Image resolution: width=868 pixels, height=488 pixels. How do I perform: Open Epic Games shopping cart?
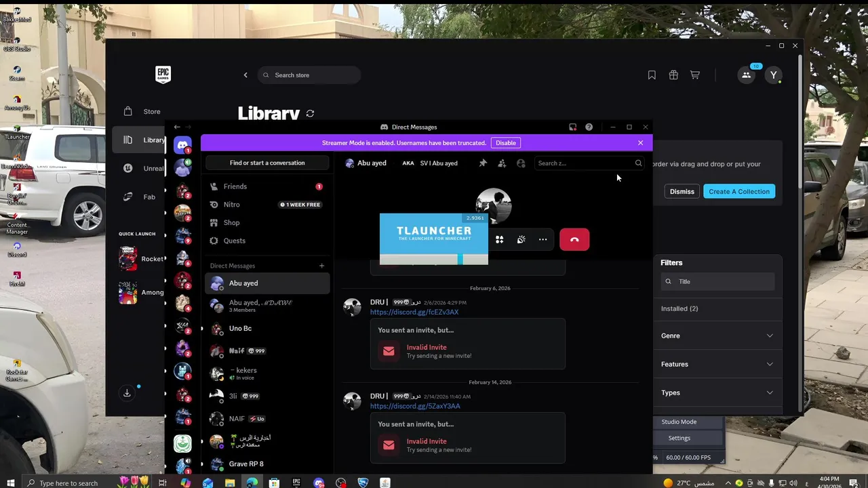pyautogui.click(x=695, y=75)
